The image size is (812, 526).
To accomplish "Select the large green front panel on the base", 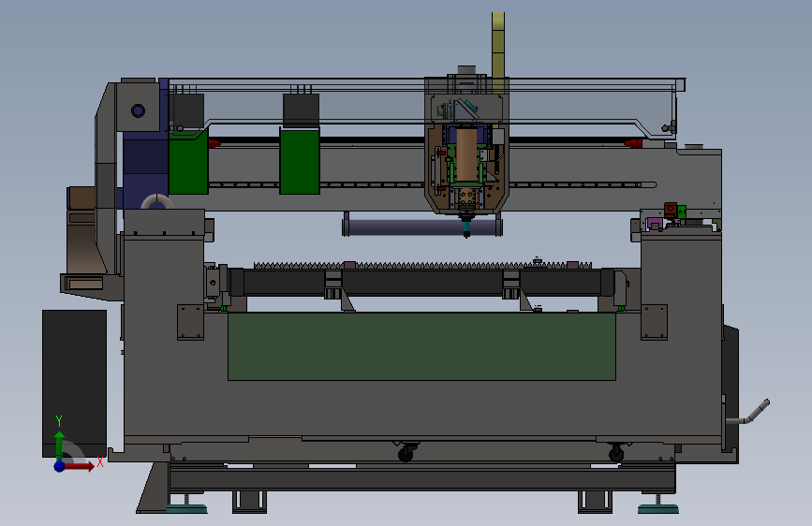I will click(x=421, y=346).
